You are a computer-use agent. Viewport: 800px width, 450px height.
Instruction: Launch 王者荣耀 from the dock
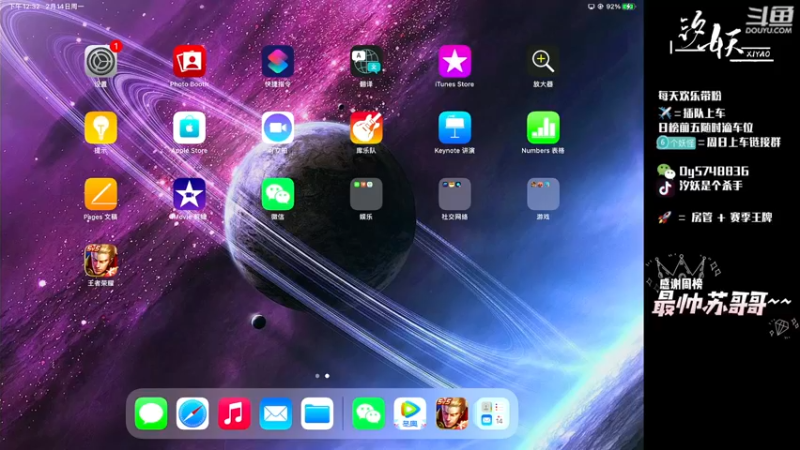[x=452, y=413]
